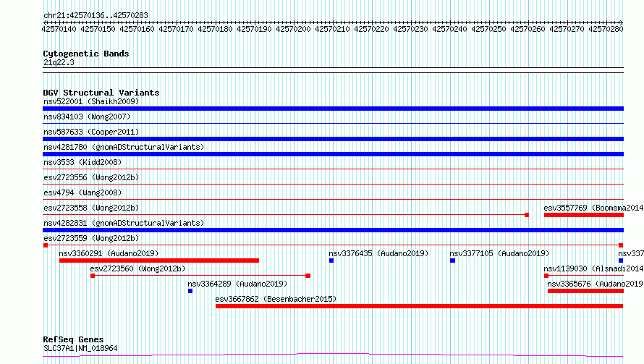Click the RefSeq Genes track title

73,339
